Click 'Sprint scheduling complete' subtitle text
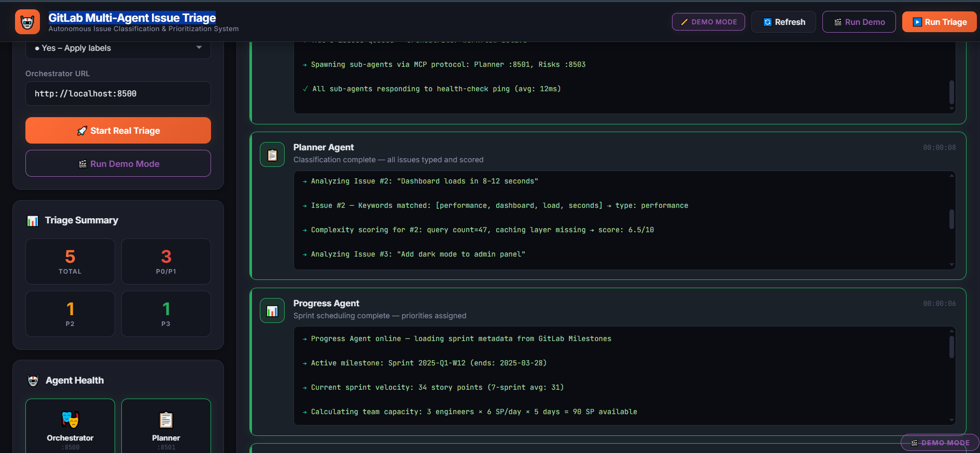 tap(380, 316)
